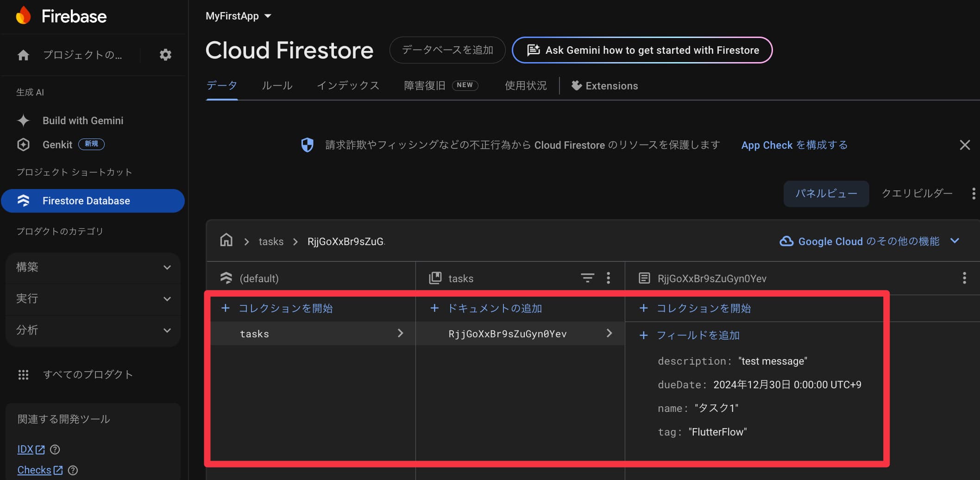Click the tasks collection header icon

point(435,278)
